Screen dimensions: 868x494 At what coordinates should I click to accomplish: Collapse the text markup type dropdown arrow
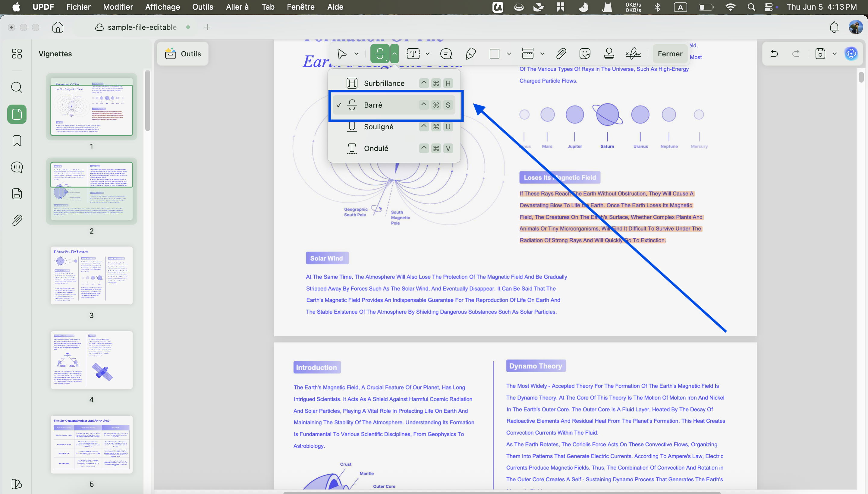click(x=395, y=54)
